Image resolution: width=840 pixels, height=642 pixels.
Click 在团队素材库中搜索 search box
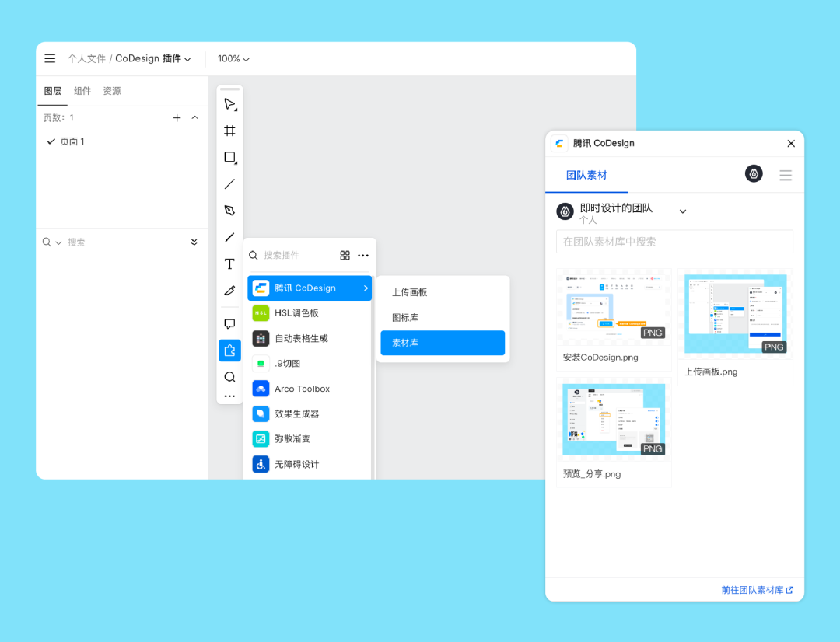tap(674, 242)
